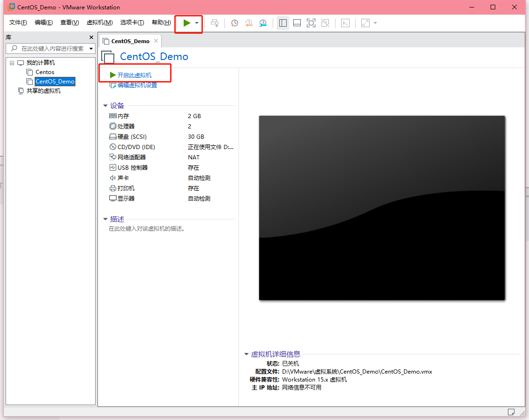Image resolution: width=529 pixels, height=420 pixels.
Task: Collapse the 我的计算机 tree node
Action: coord(12,63)
